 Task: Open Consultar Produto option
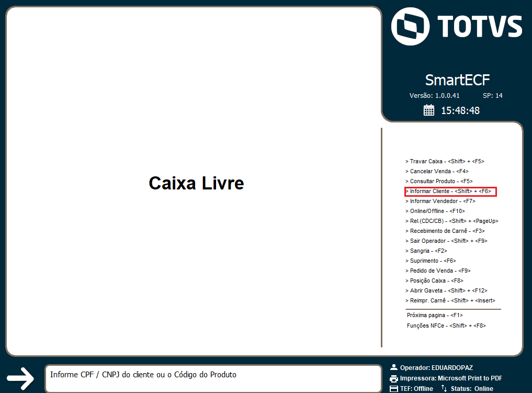tap(439, 181)
